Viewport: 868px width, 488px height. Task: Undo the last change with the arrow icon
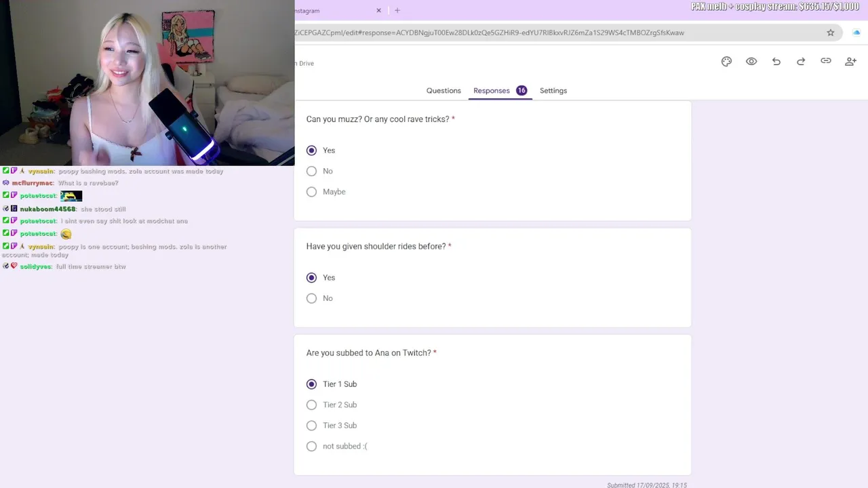coord(776,61)
